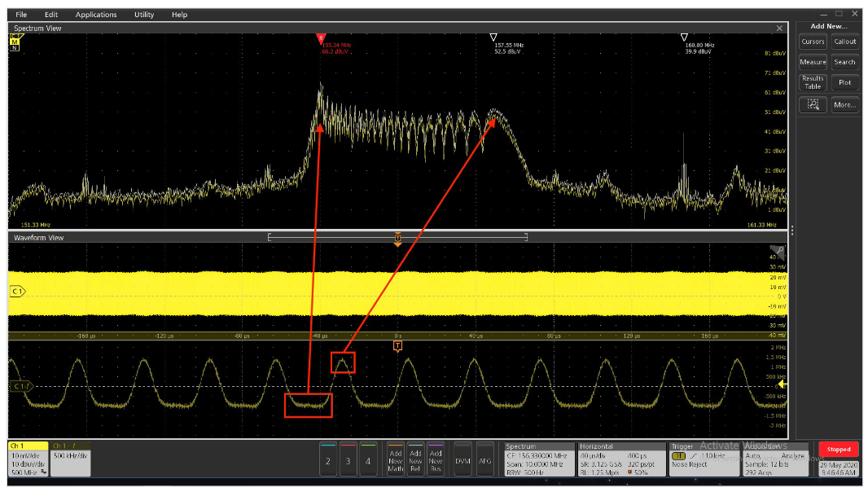
Task: Enable channel 3
Action: point(347,459)
